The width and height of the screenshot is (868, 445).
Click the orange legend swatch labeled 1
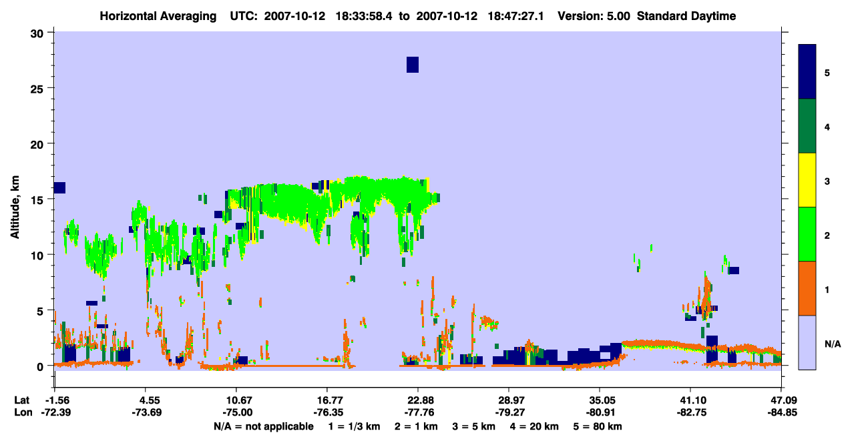[807, 288]
